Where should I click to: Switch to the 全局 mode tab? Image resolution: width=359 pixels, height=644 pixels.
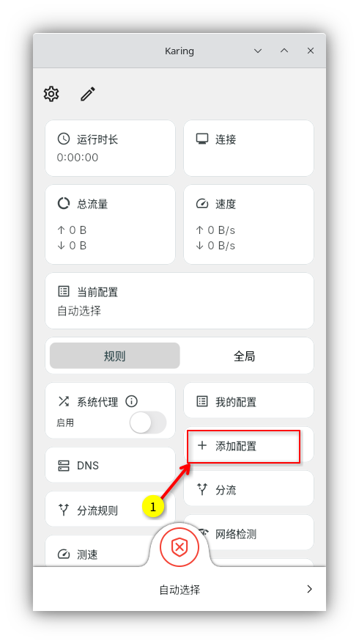tap(245, 356)
